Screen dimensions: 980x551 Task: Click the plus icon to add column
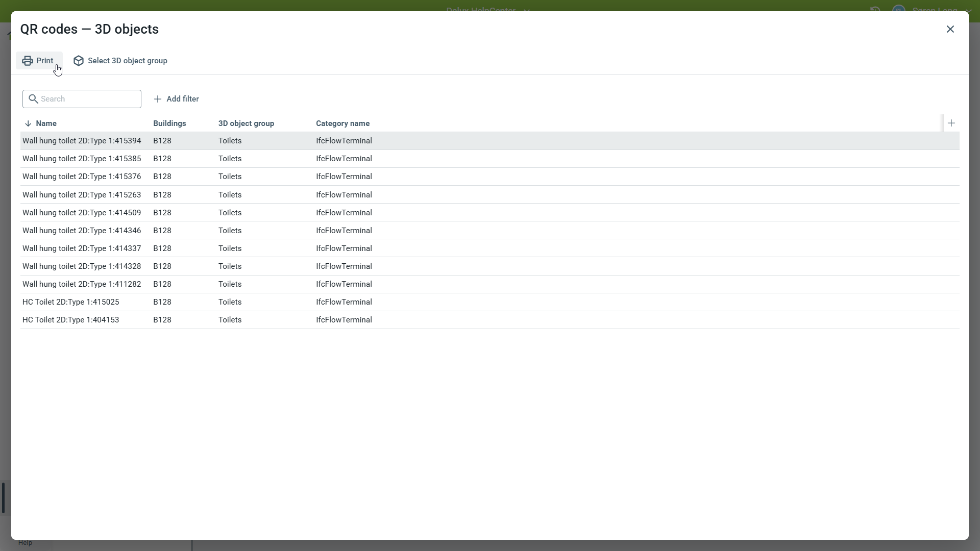tap(951, 123)
